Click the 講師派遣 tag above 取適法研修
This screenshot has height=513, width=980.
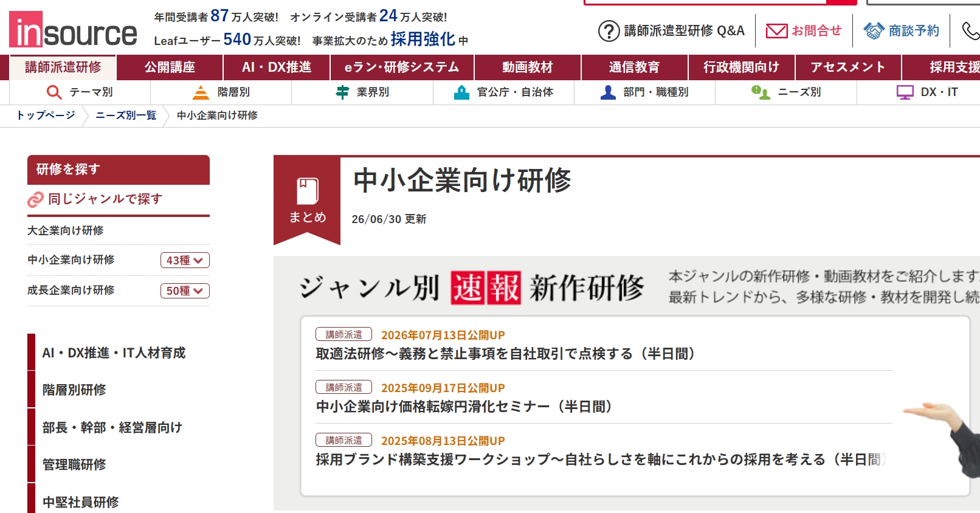[343, 334]
